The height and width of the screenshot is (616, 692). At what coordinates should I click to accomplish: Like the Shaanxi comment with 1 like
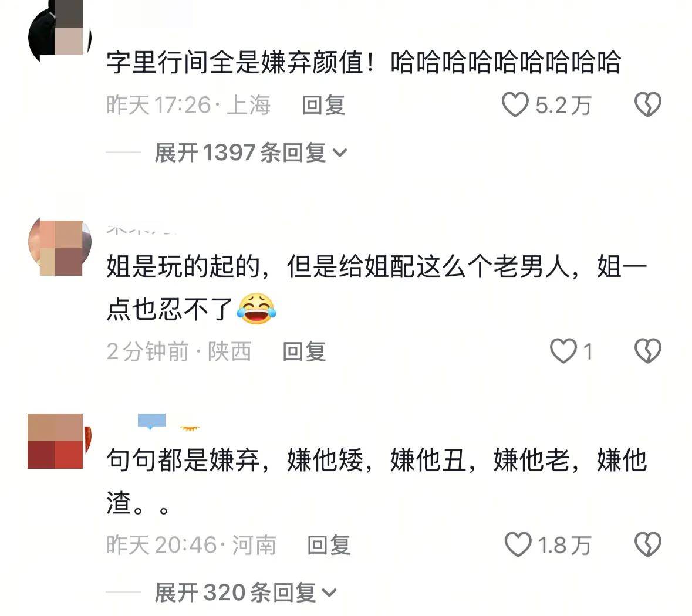coord(563,351)
